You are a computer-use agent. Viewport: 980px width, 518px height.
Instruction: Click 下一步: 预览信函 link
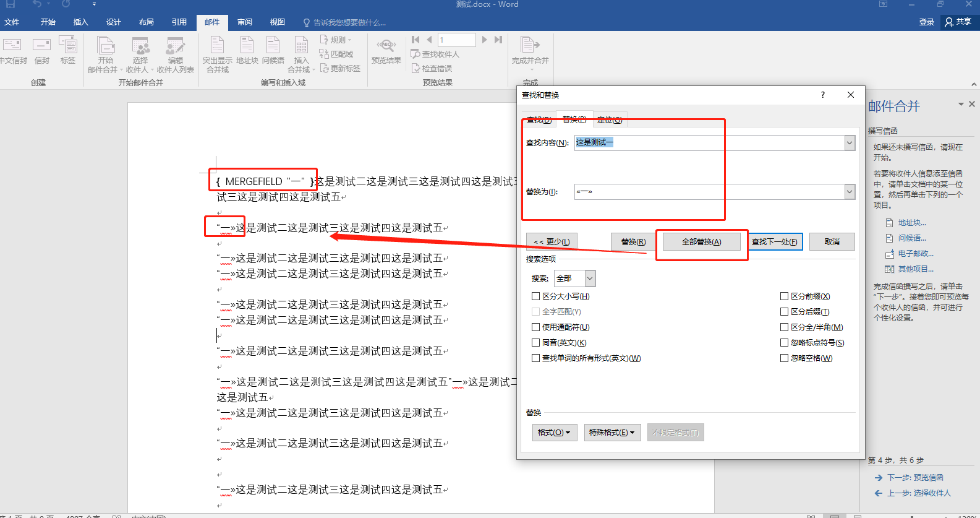[x=915, y=478]
